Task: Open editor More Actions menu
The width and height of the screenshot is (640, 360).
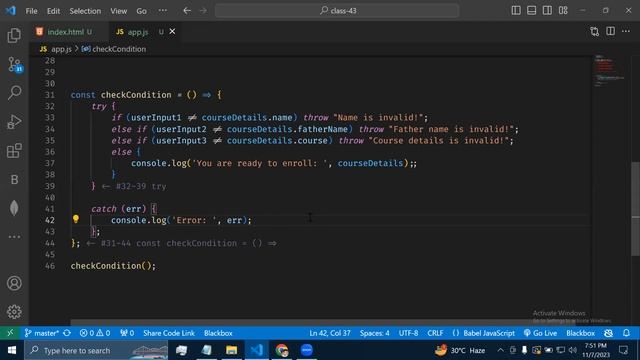Action: tap(626, 31)
